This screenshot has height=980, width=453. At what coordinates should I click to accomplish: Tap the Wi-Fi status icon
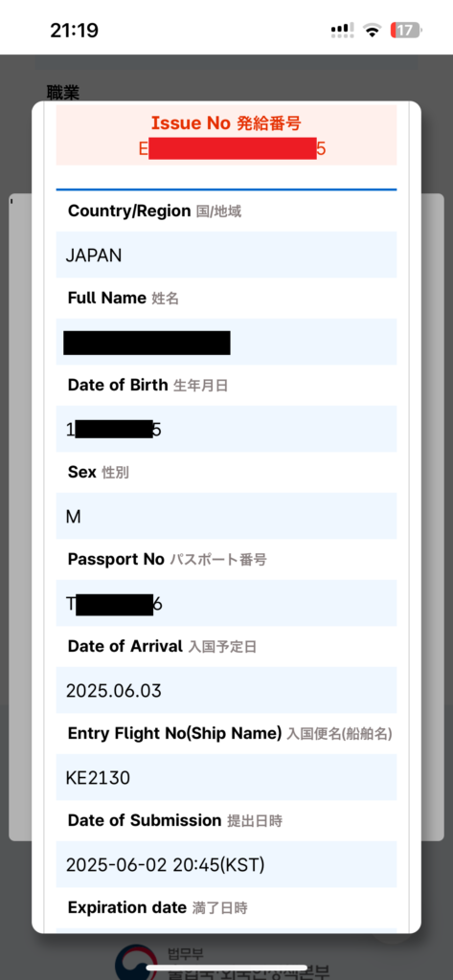point(374,31)
